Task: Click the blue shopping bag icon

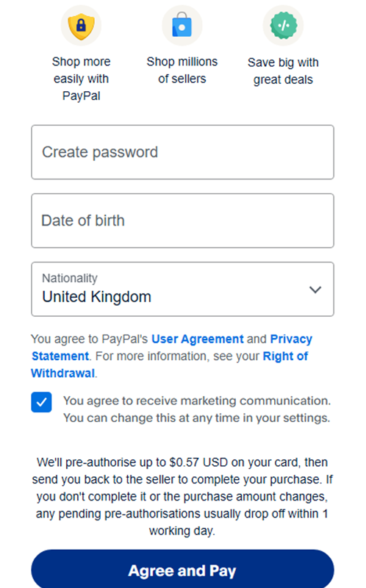Action: pyautogui.click(x=182, y=26)
